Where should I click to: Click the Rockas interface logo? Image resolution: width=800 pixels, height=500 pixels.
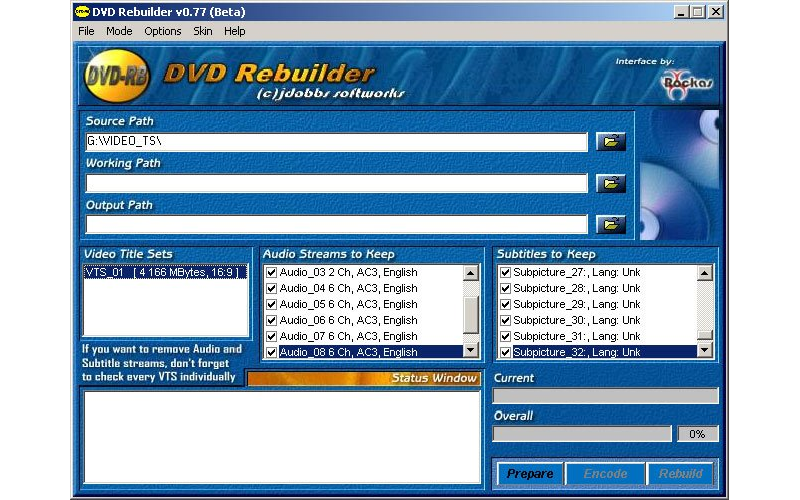[x=686, y=83]
